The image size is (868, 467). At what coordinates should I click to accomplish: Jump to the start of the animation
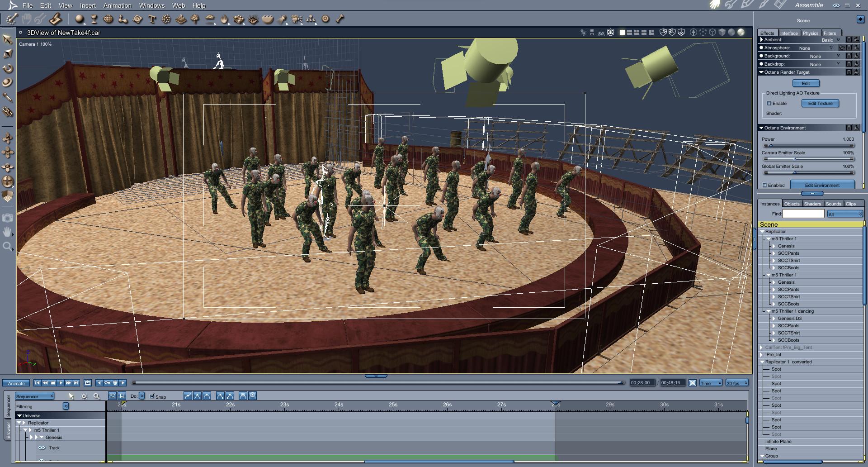click(x=38, y=383)
